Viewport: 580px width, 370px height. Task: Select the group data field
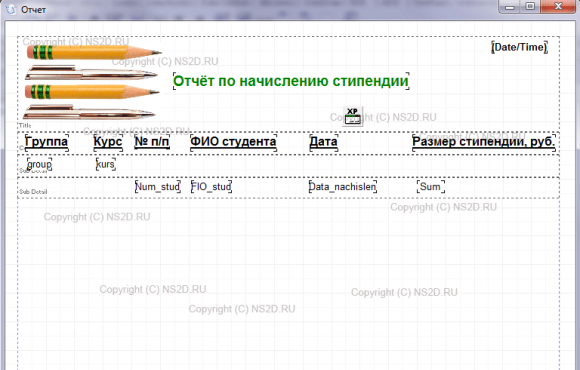[39, 164]
